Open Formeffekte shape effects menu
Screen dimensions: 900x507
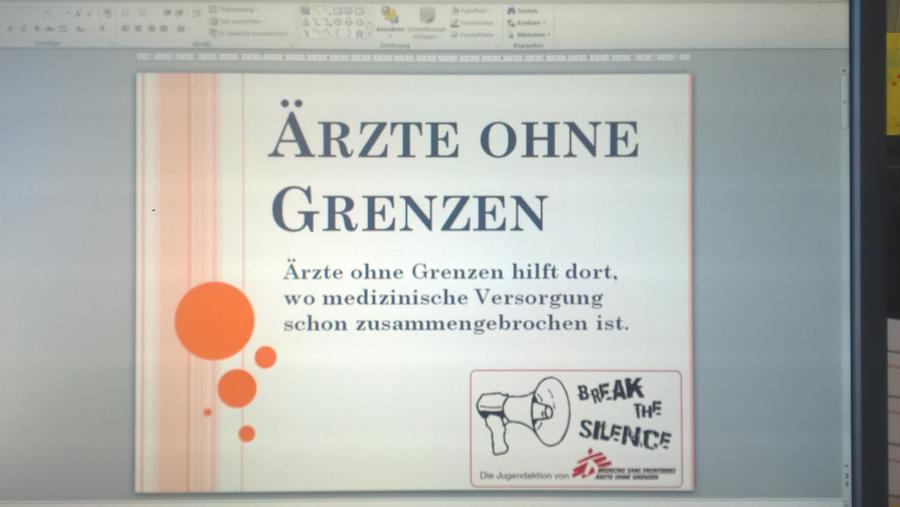472,34
